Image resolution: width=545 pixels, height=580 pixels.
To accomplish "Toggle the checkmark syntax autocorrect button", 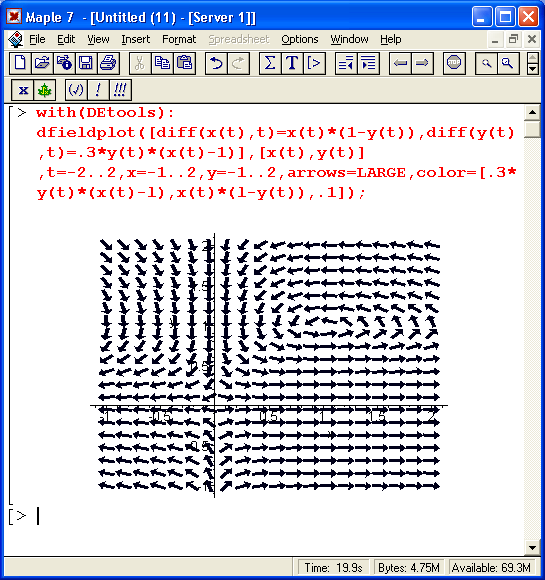I will (76, 90).
